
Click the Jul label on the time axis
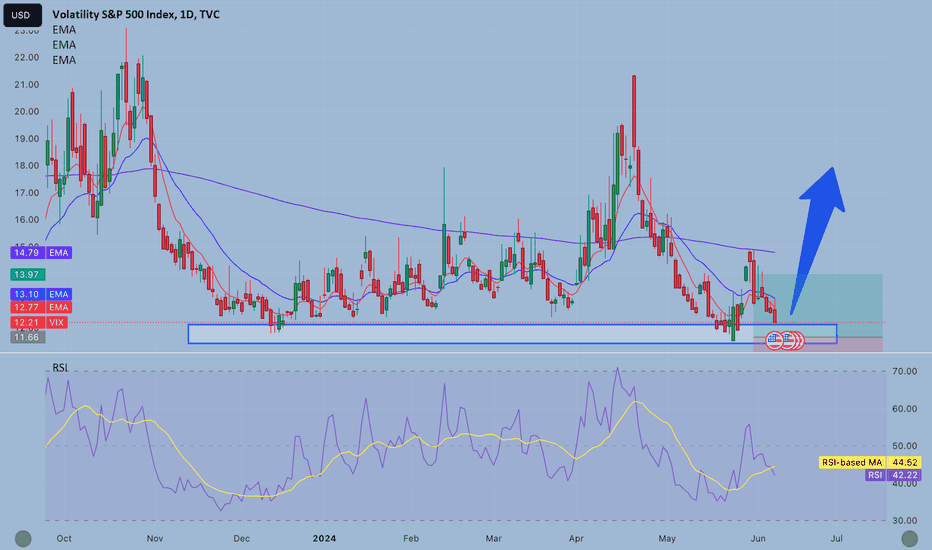click(836, 539)
